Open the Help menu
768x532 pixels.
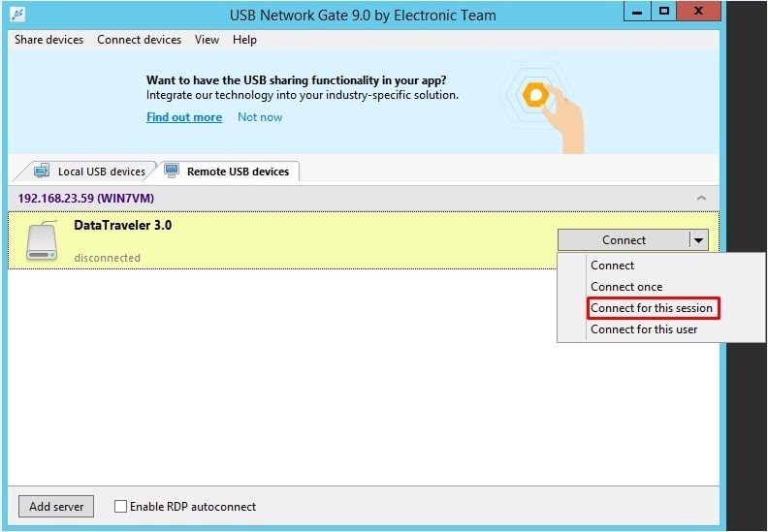coord(244,40)
